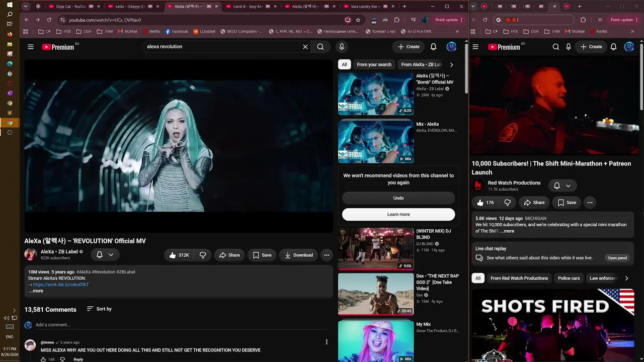This screenshot has height=362, width=644.
Task: Open the live chat replay panel
Action: coord(617,258)
